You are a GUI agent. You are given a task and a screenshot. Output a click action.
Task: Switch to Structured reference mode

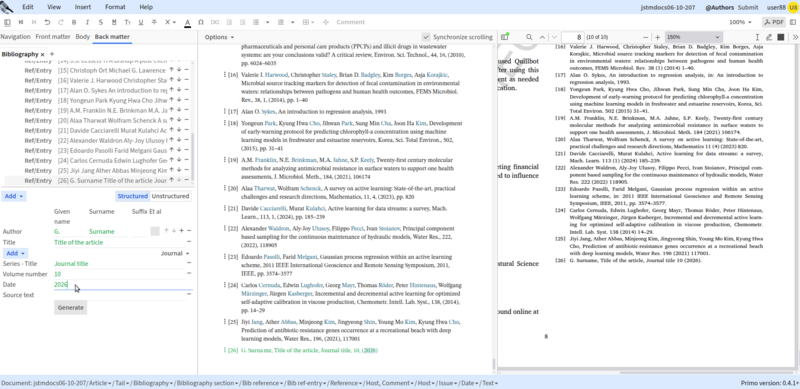(x=133, y=196)
